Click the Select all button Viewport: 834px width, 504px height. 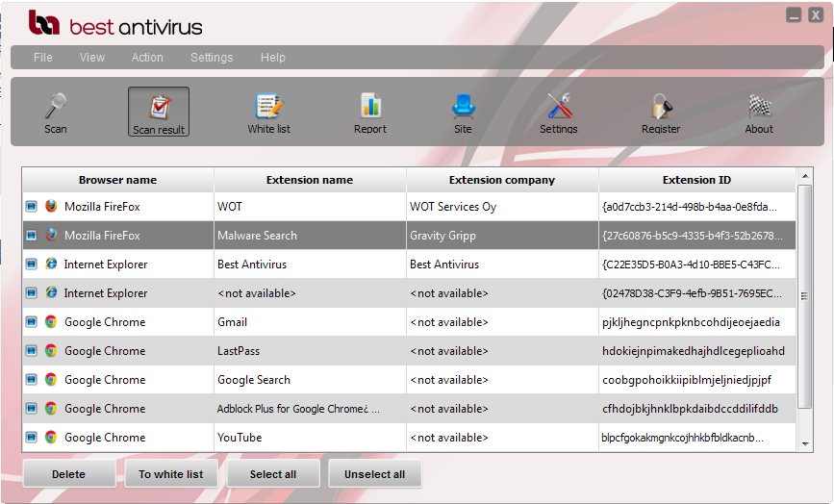[273, 473]
